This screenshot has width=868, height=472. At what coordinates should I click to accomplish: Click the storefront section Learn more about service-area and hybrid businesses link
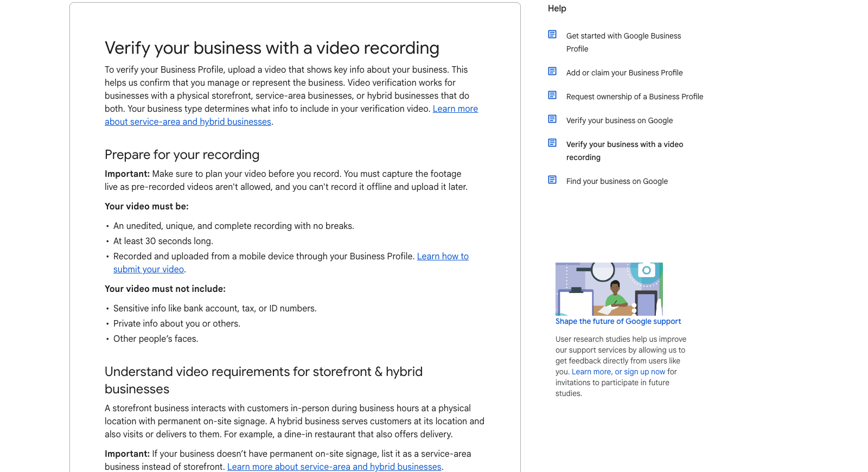coord(334,467)
